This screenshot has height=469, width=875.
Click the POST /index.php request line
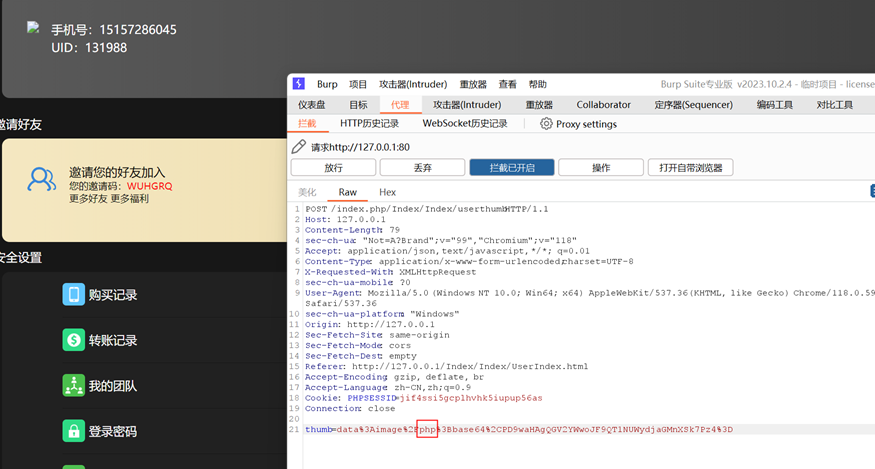tap(427, 209)
